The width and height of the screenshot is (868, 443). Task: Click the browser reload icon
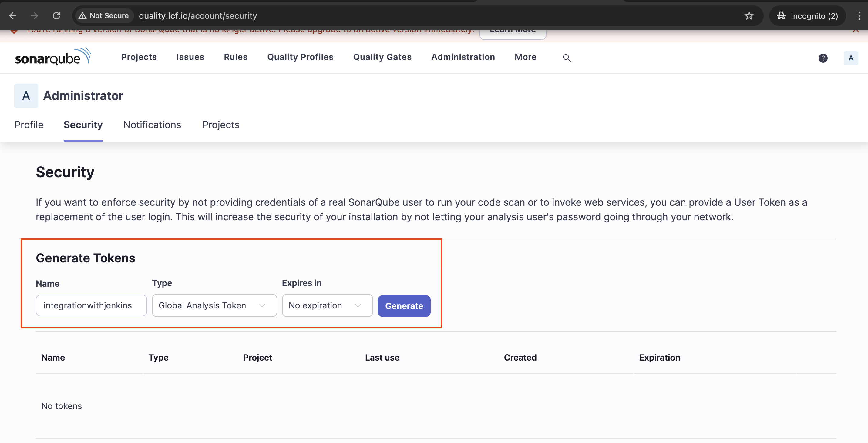(x=56, y=16)
